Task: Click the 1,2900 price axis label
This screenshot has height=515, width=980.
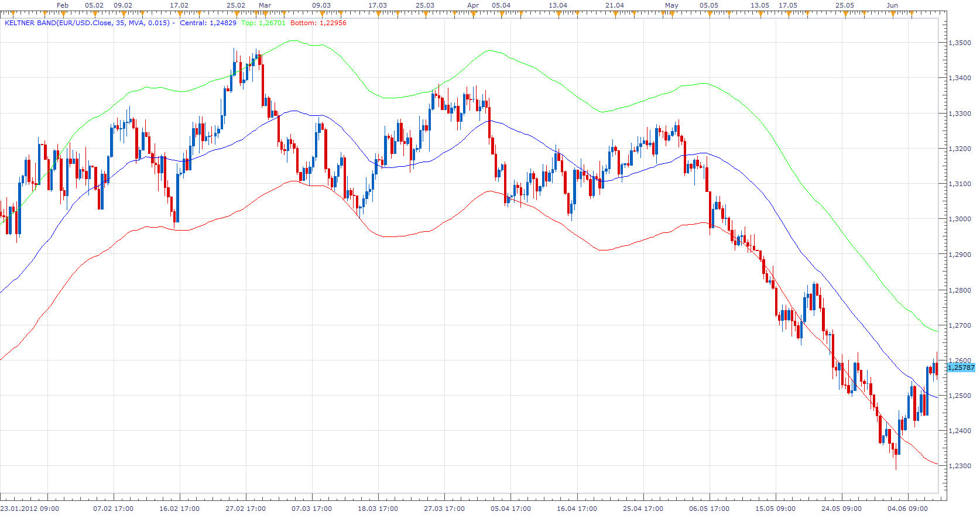Action: (960, 255)
